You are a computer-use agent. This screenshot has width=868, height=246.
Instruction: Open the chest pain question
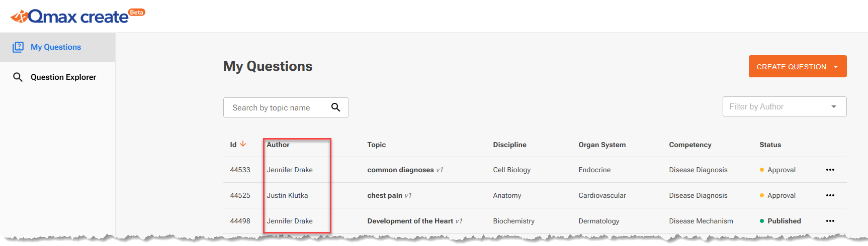[x=385, y=195]
